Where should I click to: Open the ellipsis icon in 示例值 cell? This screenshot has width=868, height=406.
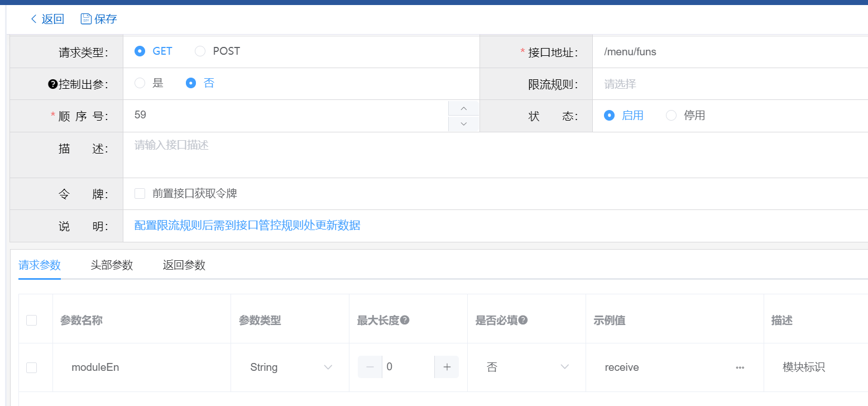(740, 367)
